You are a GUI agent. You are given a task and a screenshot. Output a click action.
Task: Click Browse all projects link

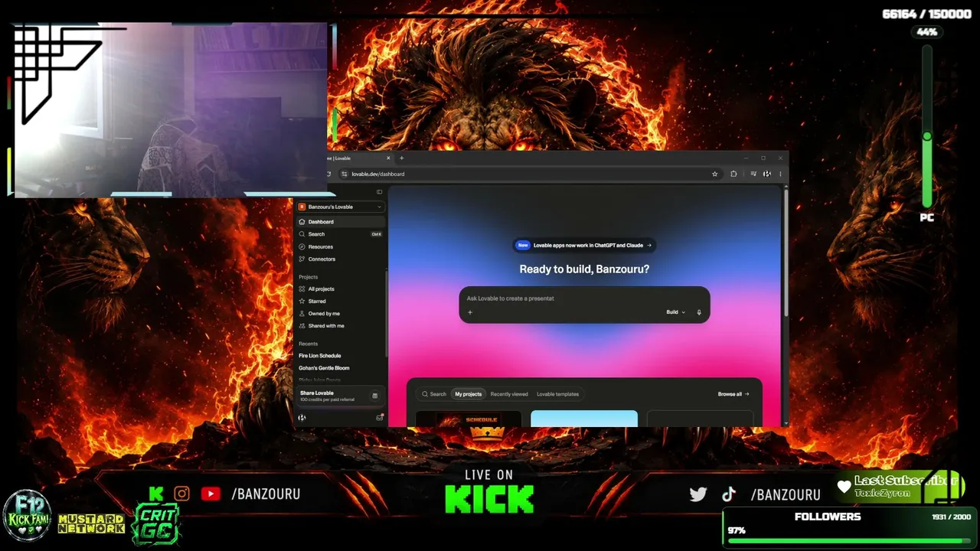point(733,394)
